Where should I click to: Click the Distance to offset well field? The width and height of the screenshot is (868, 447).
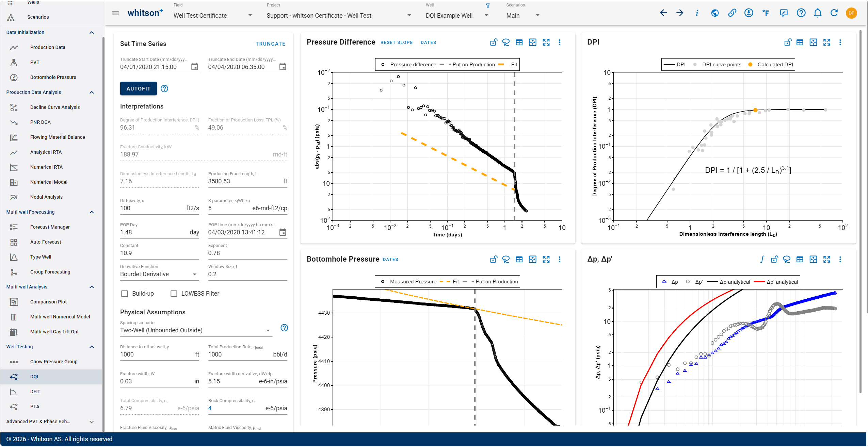click(160, 354)
